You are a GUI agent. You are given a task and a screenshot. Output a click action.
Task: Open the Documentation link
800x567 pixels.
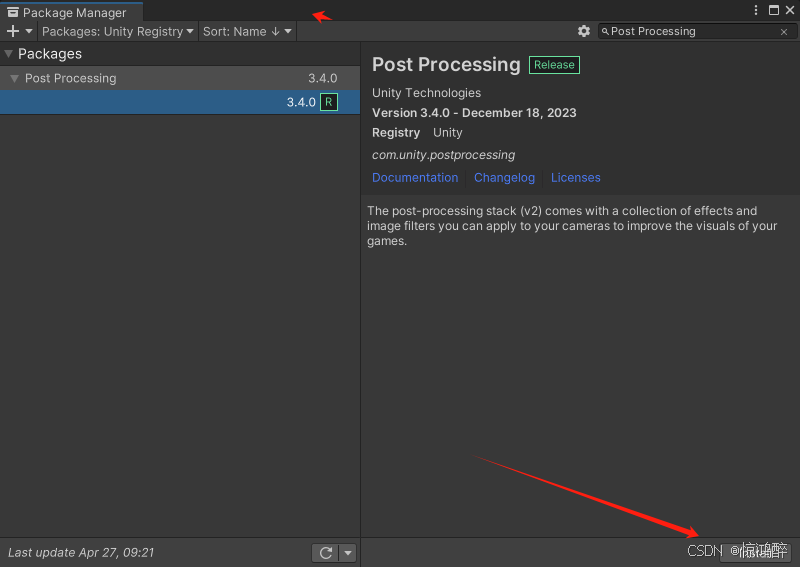[x=415, y=178]
